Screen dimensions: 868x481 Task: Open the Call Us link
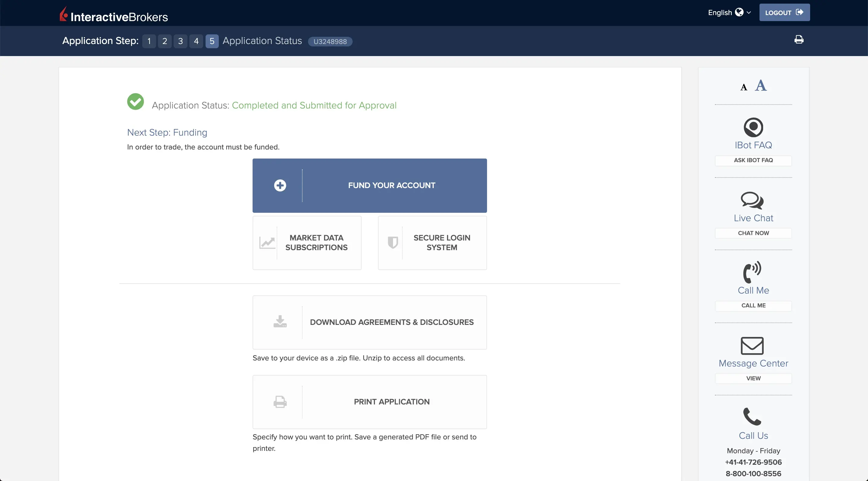(x=753, y=436)
